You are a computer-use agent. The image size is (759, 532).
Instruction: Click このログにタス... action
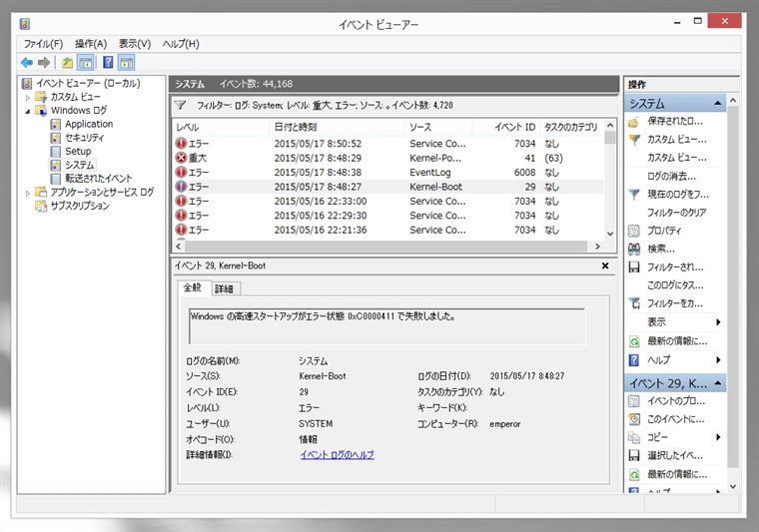(675, 285)
